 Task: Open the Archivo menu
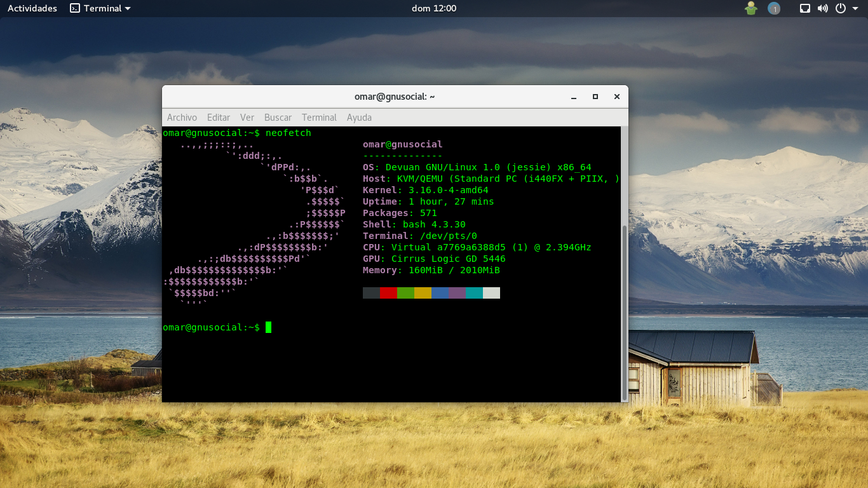(x=182, y=118)
